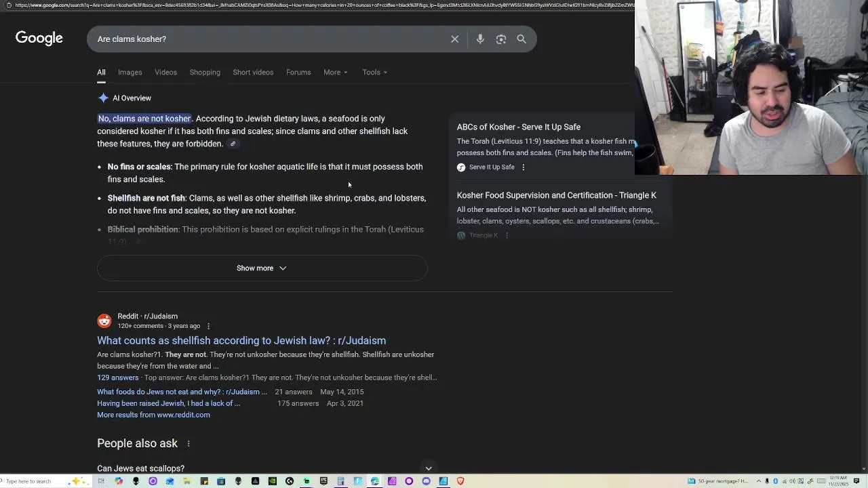Open Microsoft Store from the taskbar

[x=221, y=481]
